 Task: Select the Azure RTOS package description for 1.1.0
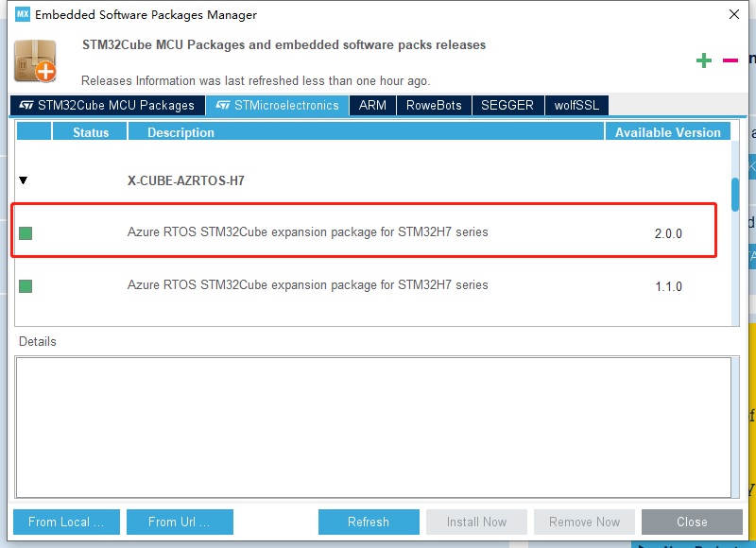308,284
